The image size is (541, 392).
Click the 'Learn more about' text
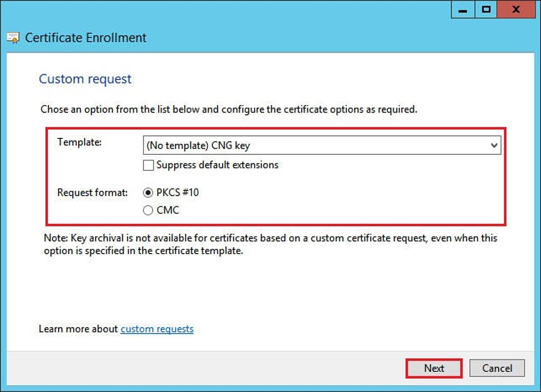click(78, 329)
